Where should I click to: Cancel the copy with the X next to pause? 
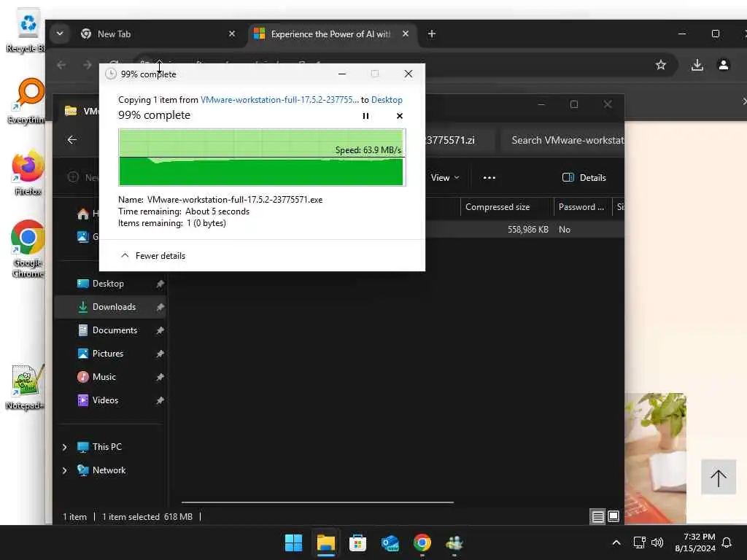coord(399,116)
